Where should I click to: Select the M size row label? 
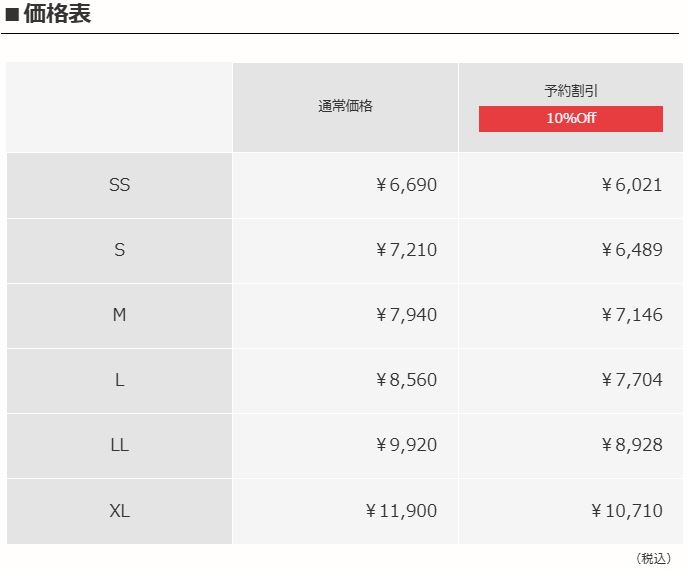click(x=120, y=315)
